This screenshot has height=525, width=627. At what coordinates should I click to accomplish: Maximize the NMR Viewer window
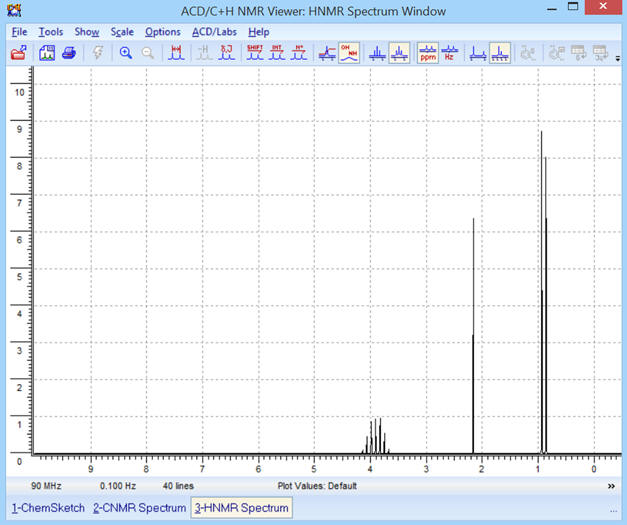pyautogui.click(x=573, y=6)
